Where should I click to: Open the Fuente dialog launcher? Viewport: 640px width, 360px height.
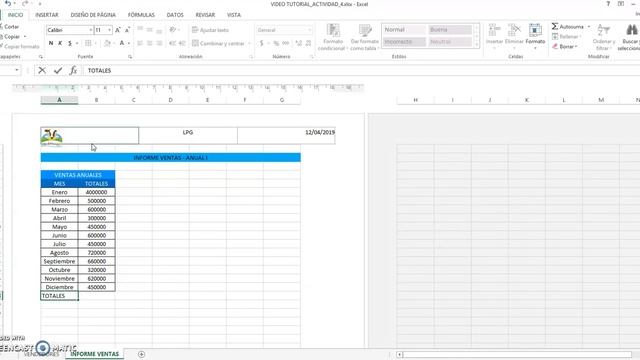[130, 57]
